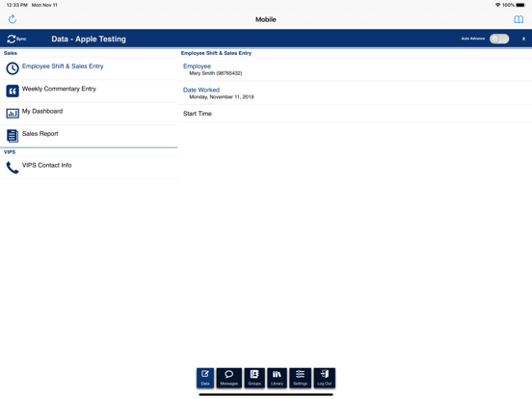The image size is (532, 399).
Task: Click Employee Shift & Sales Entry form heading
Action: (216, 53)
